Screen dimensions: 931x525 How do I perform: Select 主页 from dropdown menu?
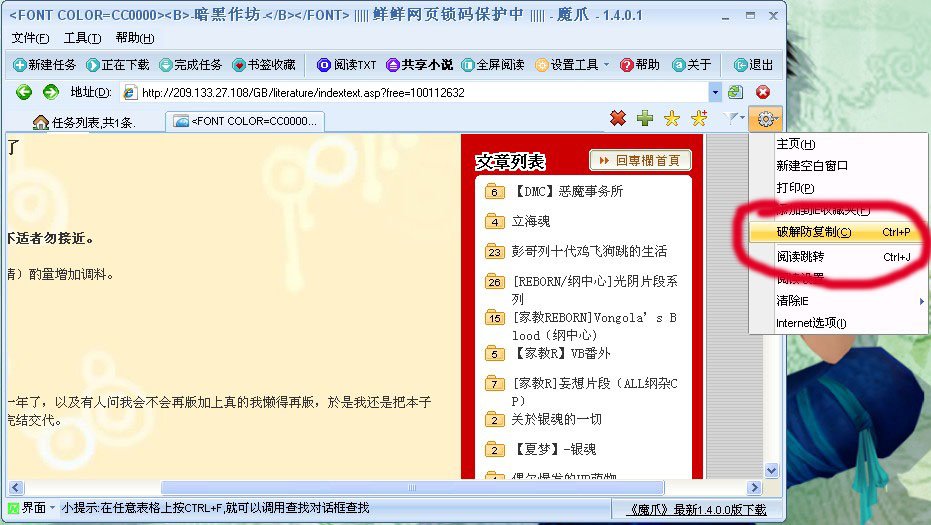[838, 144]
